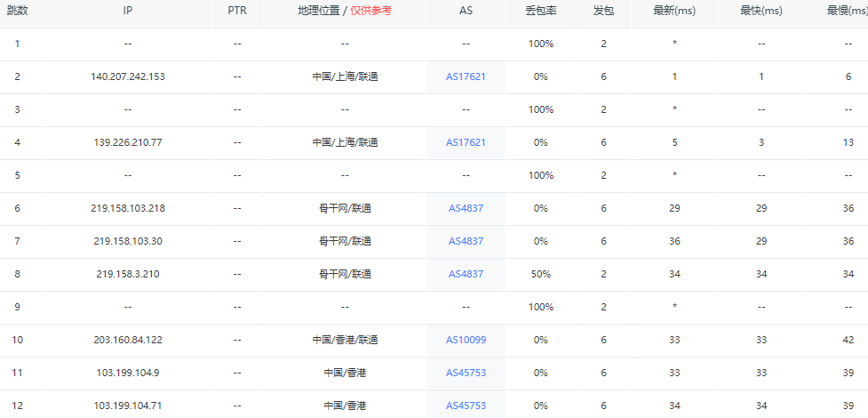Click the 跳数 column header
Viewport: 868px width, 418px height.
[17, 11]
